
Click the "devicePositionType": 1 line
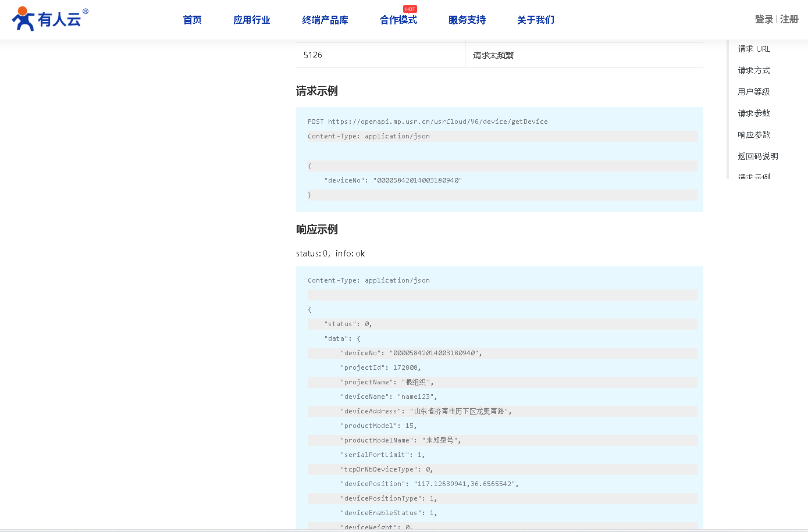[x=503, y=498]
